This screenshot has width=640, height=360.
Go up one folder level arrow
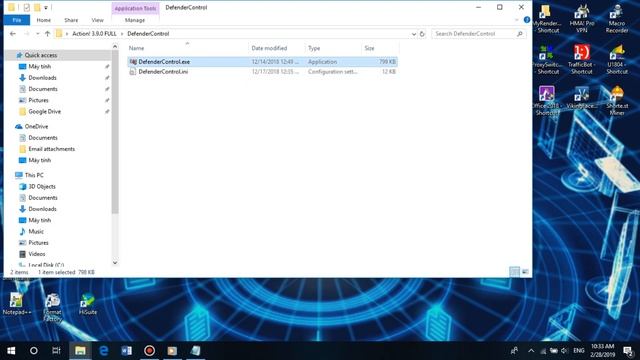tap(47, 34)
